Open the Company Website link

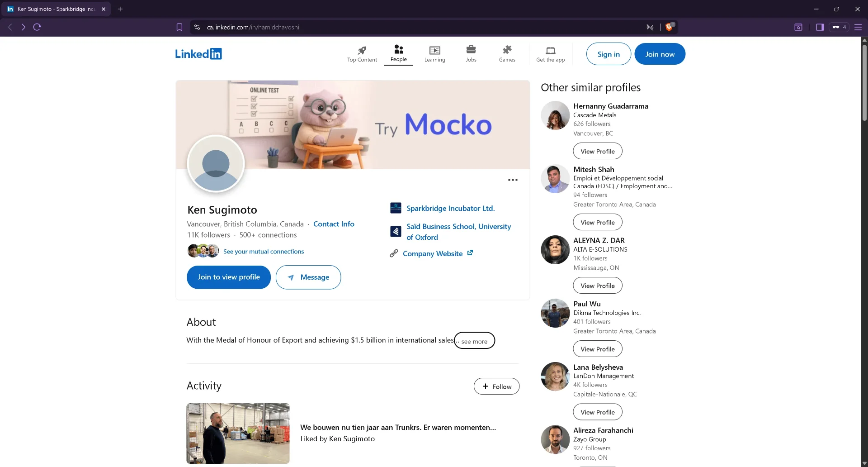[433, 253]
